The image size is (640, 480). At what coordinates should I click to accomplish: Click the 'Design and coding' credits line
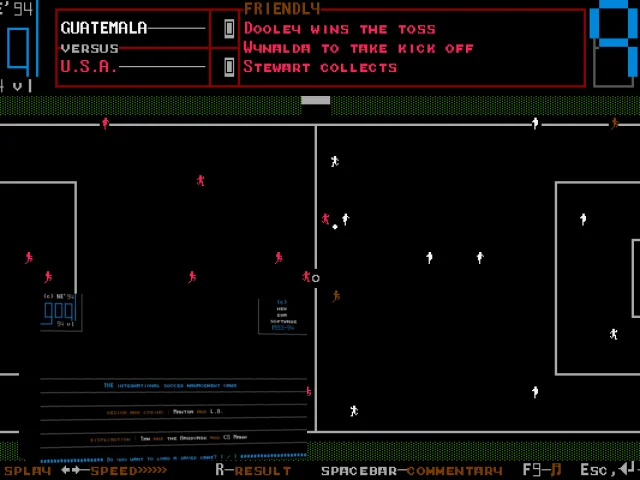coord(165,411)
